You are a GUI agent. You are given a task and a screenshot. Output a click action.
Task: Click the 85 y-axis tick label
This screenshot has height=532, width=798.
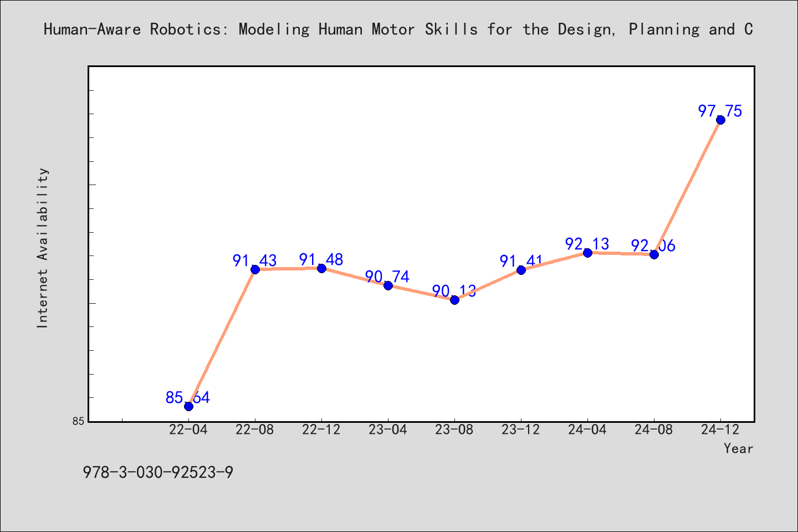[x=78, y=421]
